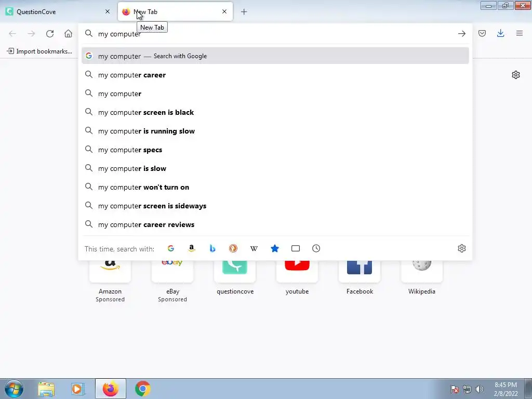
Task: Close the QuestionCove tab
Action: 108,11
